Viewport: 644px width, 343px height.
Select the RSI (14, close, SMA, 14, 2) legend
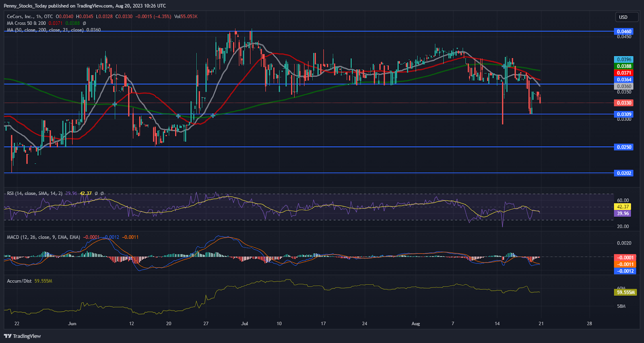tap(35, 193)
